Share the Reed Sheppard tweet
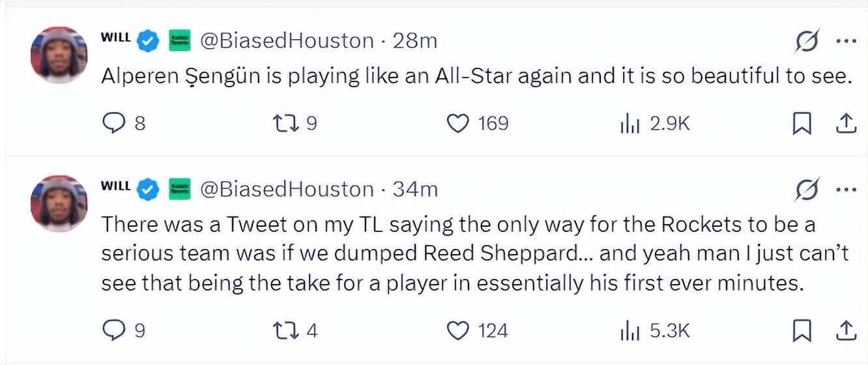868x365 pixels. point(845,331)
